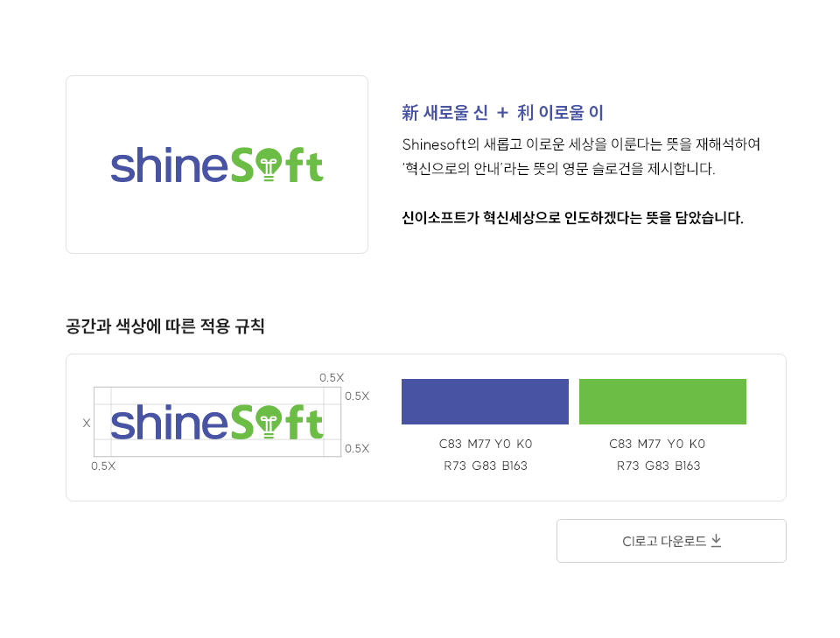This screenshot has width=840, height=638.
Task: Click the 'X' height marker left of grid logo
Action: (x=87, y=423)
